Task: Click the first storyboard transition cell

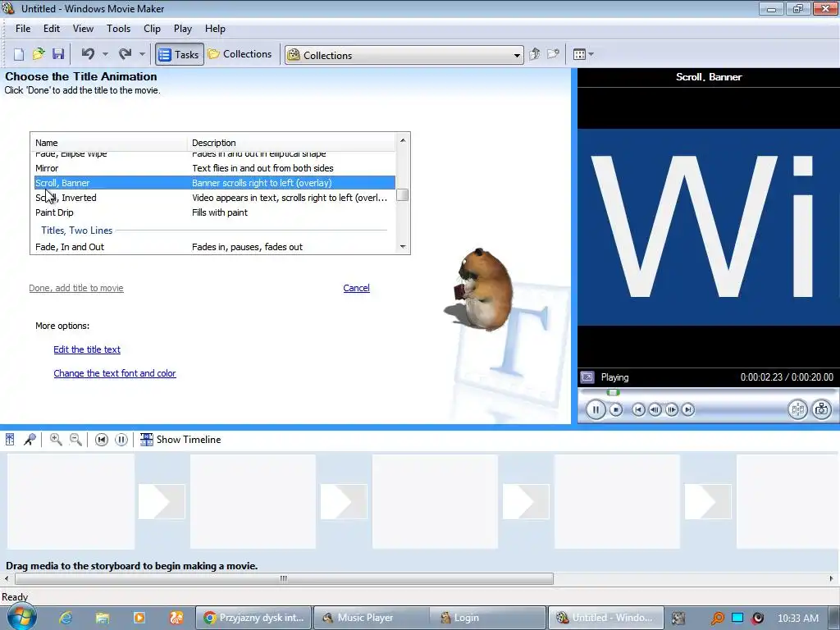Action: (x=162, y=502)
